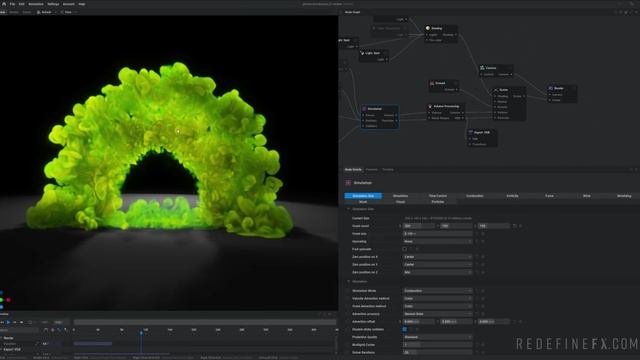Switch to the Time Control tab

(x=438, y=196)
